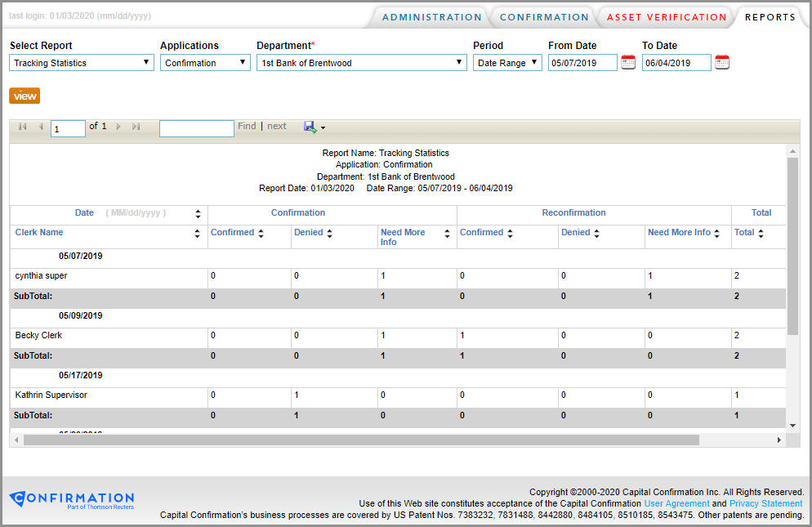The width and height of the screenshot is (812, 527).
Task: Go to first page of report
Action: tap(22, 127)
